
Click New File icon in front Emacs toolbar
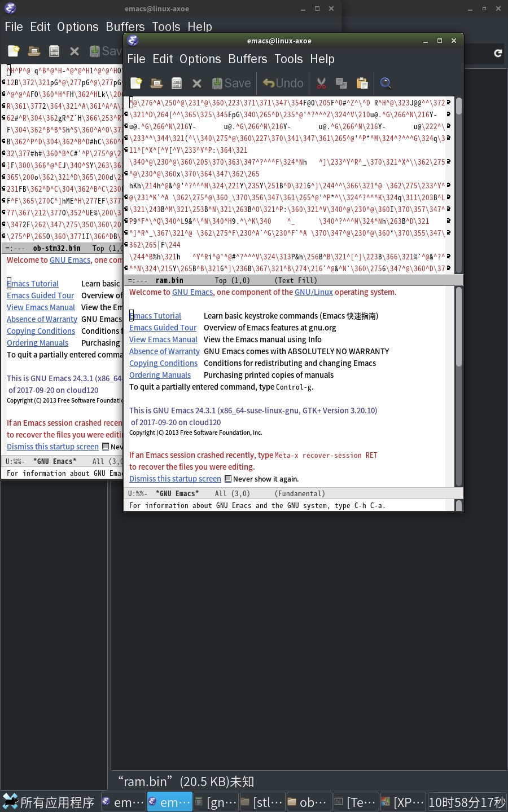137,83
